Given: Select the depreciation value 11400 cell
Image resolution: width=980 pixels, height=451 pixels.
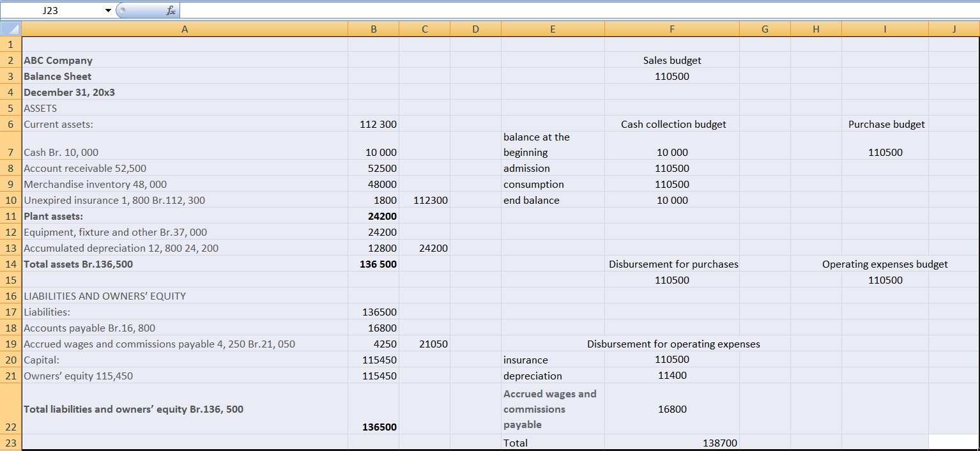Looking at the screenshot, I should click(671, 376).
